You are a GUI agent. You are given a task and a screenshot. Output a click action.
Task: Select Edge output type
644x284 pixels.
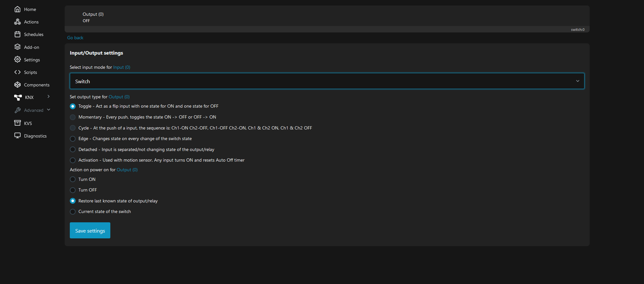click(73, 139)
